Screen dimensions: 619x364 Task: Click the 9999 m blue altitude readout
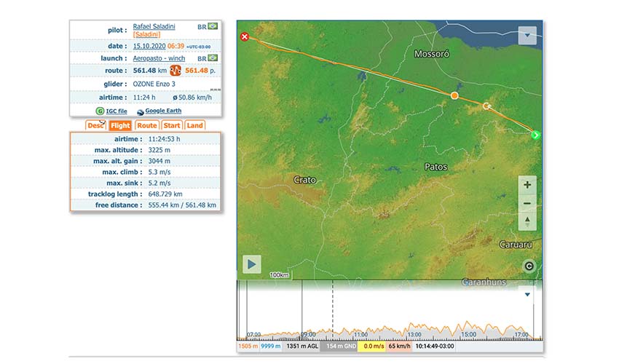point(271,347)
